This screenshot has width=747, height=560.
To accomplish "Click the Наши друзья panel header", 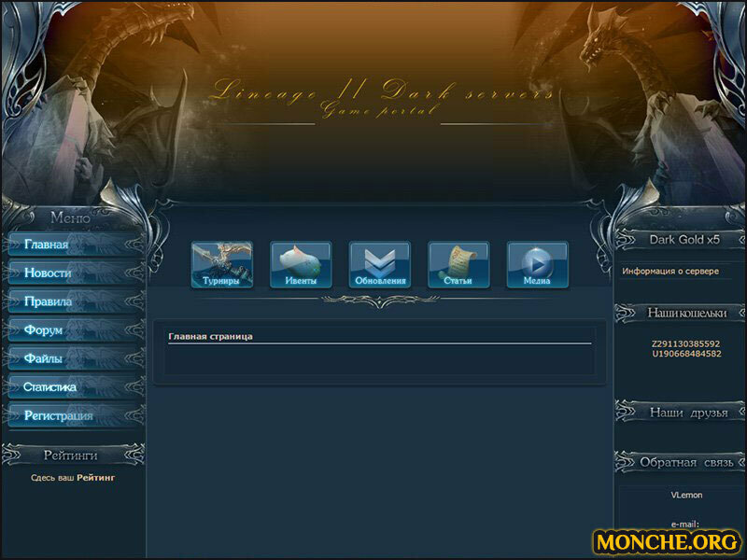I will pyautogui.click(x=688, y=412).
